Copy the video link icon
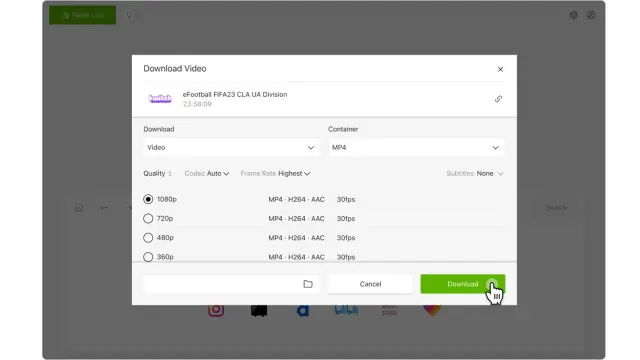The width and height of the screenshot is (640, 360). (498, 99)
